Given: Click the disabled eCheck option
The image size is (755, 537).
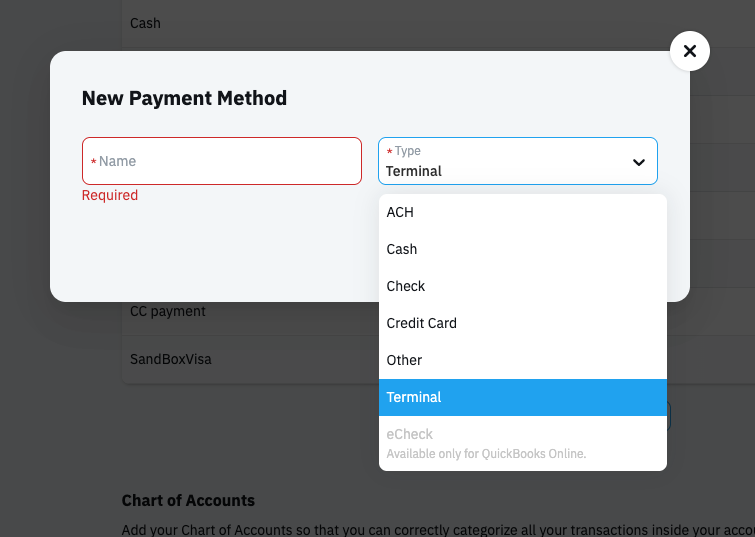Looking at the screenshot, I should pos(410,434).
